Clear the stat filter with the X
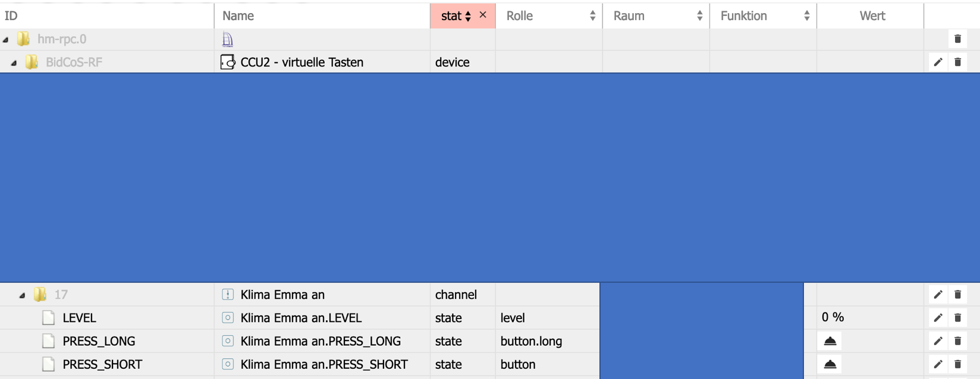980x379 pixels. (483, 15)
